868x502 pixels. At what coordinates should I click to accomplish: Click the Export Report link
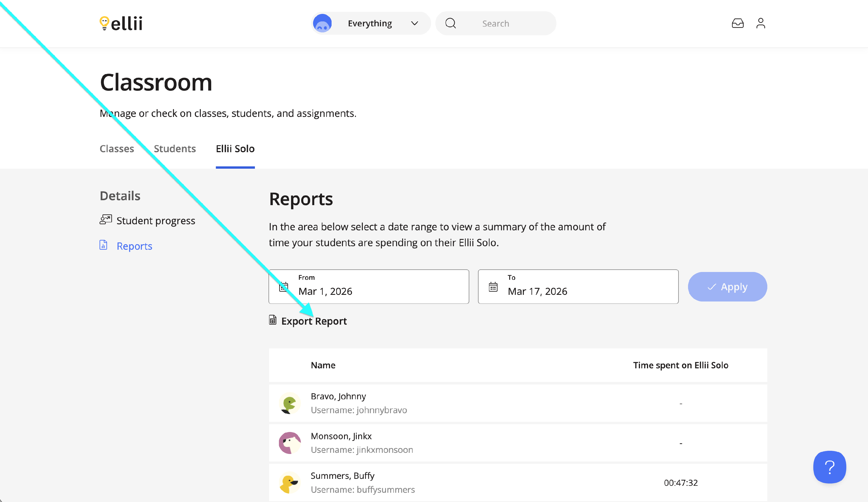pos(314,321)
